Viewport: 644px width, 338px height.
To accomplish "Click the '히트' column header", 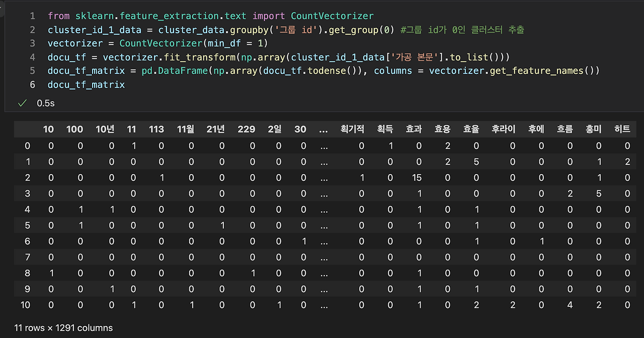I will point(622,129).
